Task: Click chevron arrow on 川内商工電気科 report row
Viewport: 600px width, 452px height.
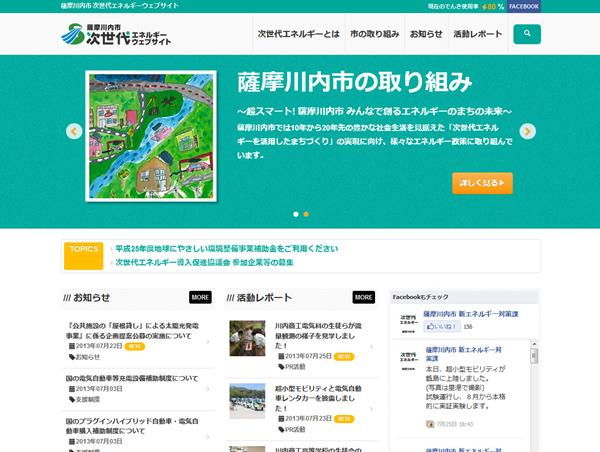Action: coord(372,347)
